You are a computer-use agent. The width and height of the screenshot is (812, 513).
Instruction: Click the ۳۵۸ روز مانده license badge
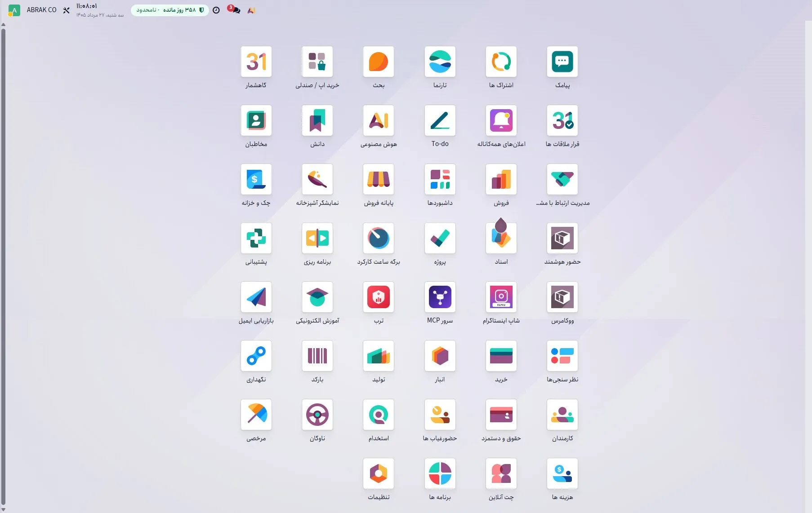(170, 10)
